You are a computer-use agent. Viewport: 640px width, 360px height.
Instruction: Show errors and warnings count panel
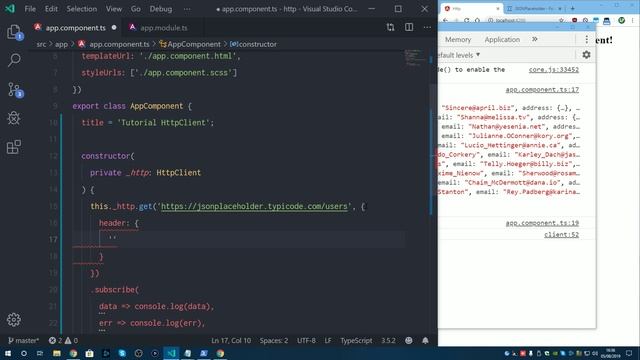(x=63, y=340)
